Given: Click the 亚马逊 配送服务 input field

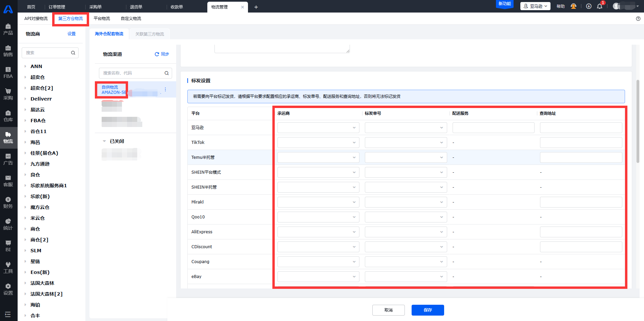Looking at the screenshot, I should point(493,128).
